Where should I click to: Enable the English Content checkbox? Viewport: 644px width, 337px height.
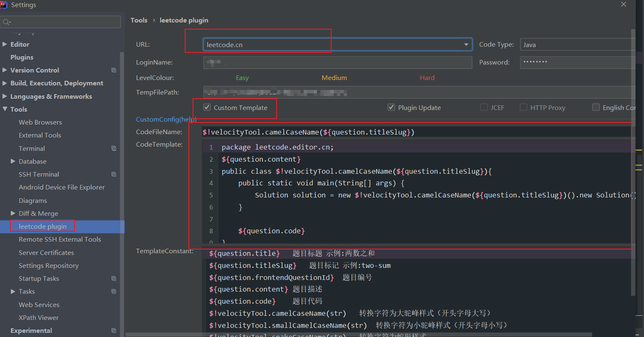point(596,107)
